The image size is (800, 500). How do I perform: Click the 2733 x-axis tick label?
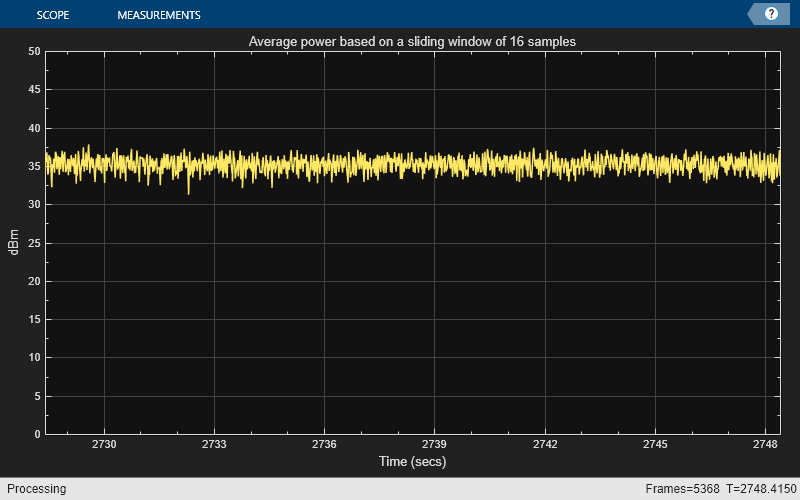pos(215,444)
